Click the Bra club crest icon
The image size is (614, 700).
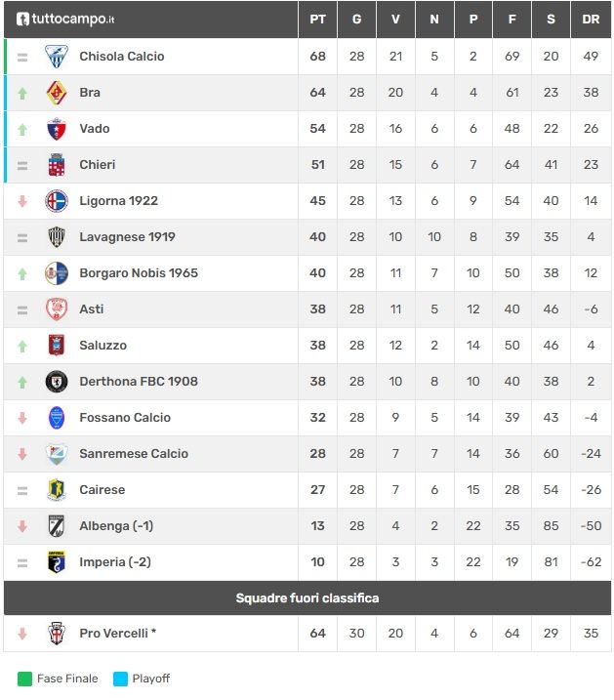(x=57, y=93)
